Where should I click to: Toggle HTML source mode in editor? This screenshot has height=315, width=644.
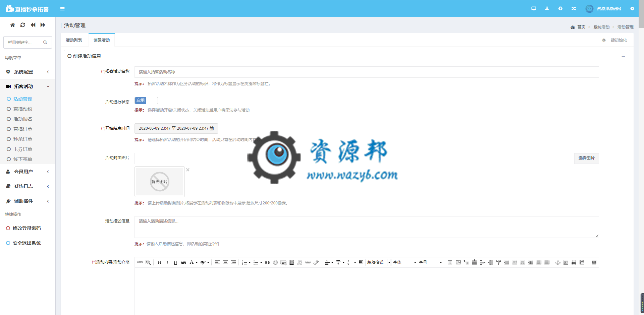(x=140, y=262)
